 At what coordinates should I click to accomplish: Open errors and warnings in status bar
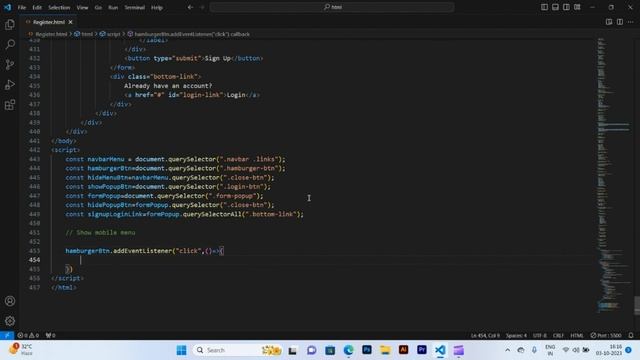pyautogui.click(x=28, y=336)
